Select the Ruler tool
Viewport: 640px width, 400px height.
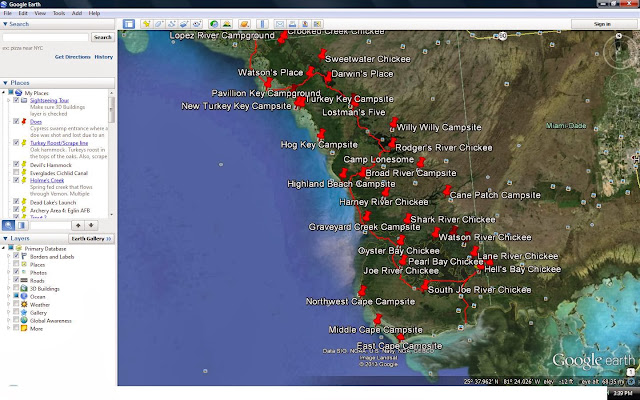[262, 24]
